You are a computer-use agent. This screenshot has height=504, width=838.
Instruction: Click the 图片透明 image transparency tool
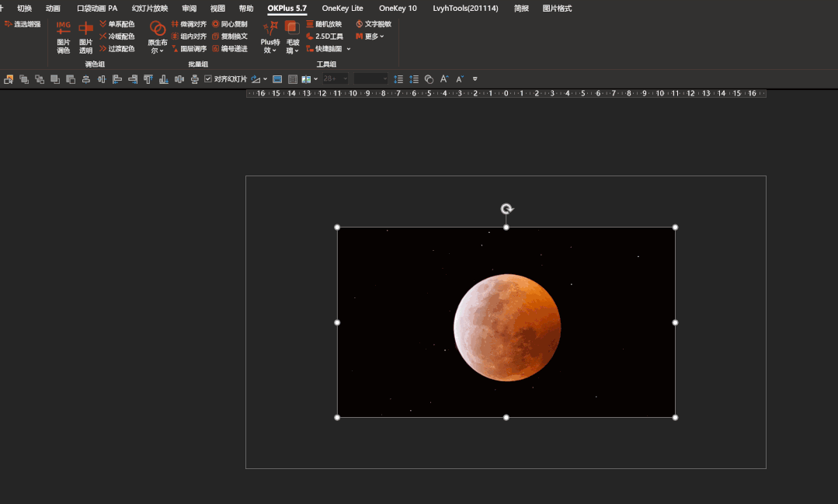pyautogui.click(x=85, y=37)
